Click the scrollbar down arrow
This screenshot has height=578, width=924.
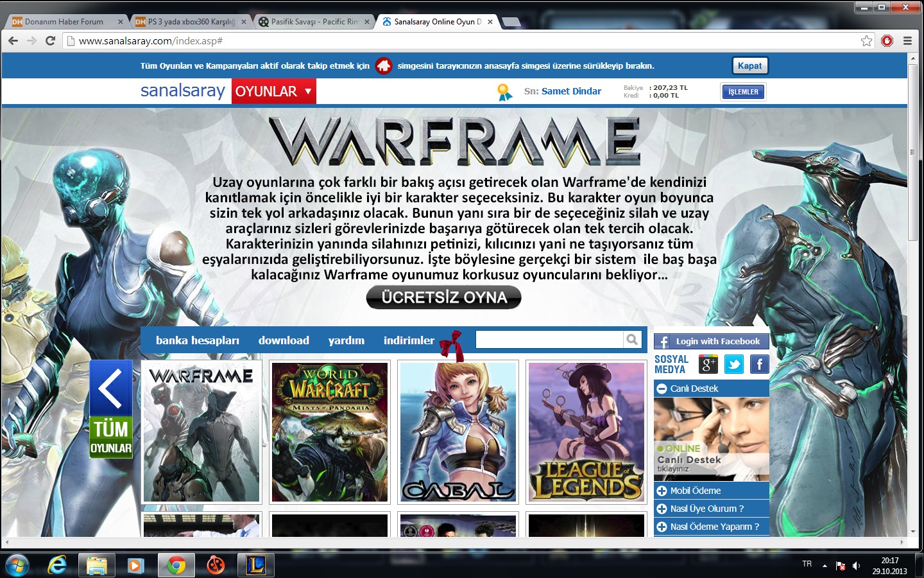click(912, 532)
